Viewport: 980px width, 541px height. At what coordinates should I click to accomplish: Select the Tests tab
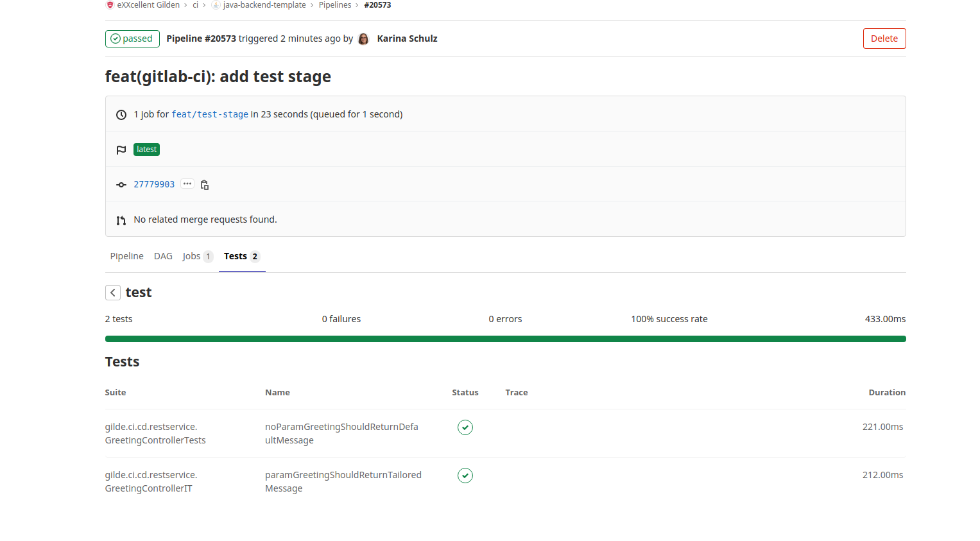pyautogui.click(x=236, y=256)
